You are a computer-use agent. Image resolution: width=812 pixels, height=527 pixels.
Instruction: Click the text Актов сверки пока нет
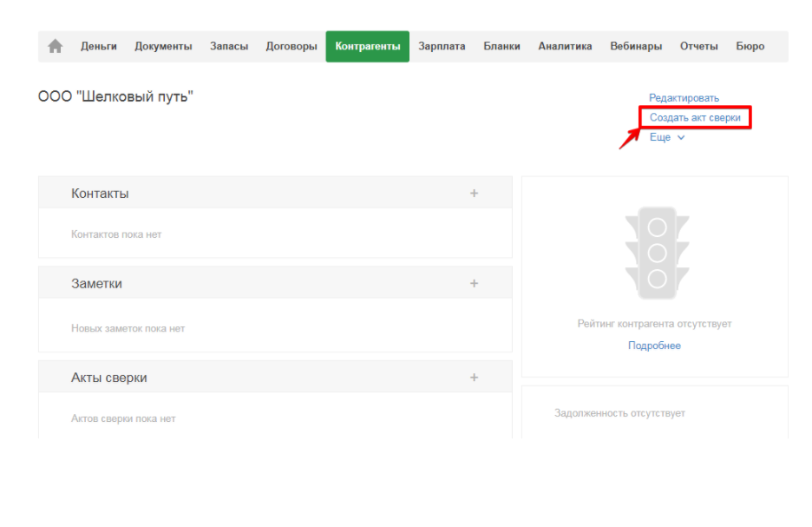[x=123, y=418]
